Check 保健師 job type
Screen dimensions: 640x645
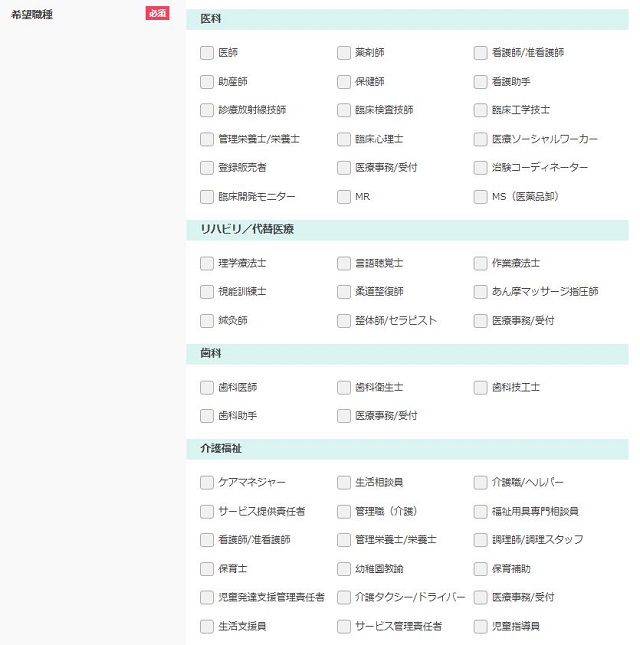343,81
